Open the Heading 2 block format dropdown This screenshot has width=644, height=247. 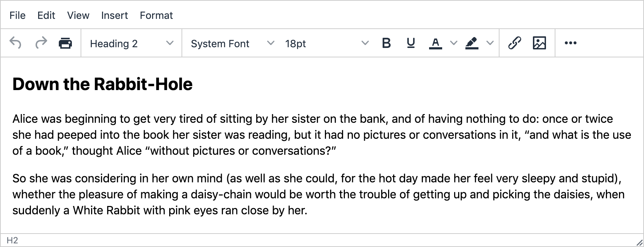click(131, 43)
